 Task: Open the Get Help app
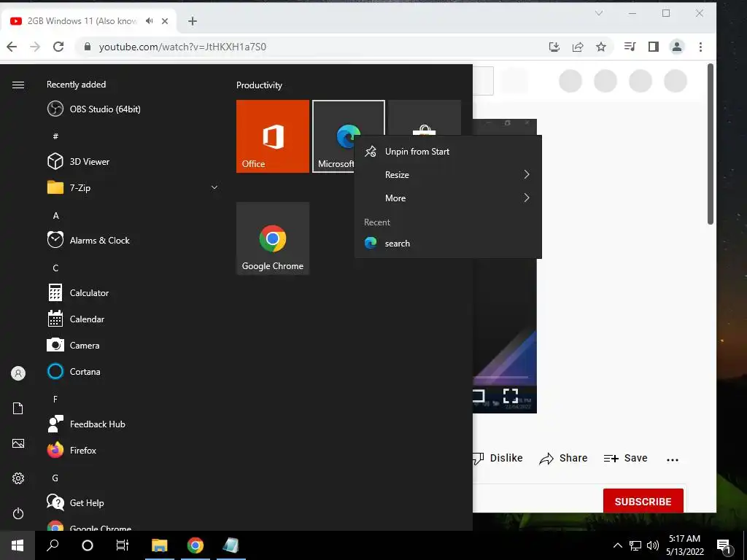75,502
